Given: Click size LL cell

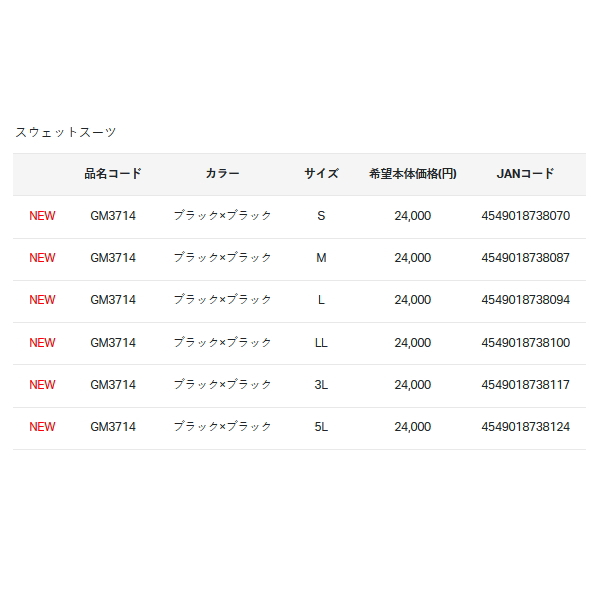Looking at the screenshot, I should point(321,343).
